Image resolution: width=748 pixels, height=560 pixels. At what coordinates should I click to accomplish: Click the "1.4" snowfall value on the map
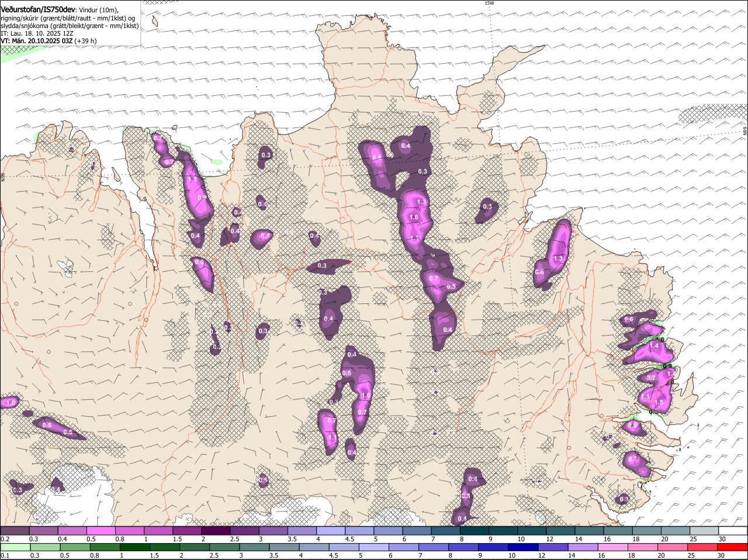(654, 346)
